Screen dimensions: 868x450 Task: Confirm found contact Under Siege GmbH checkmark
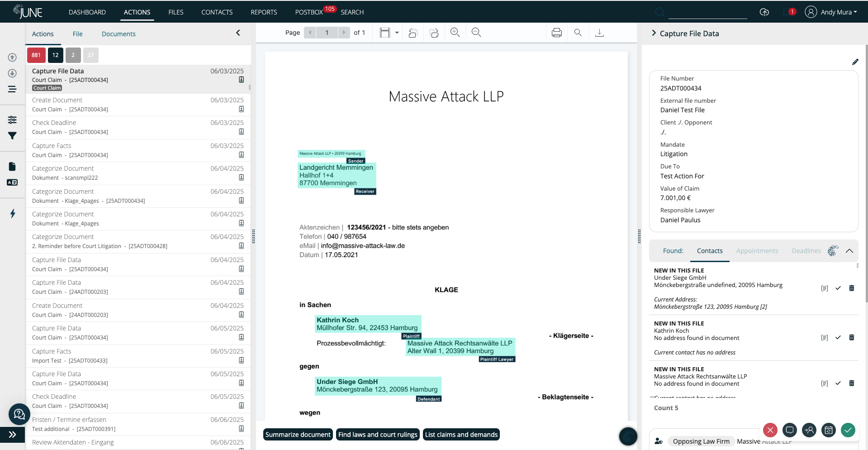[x=838, y=288]
